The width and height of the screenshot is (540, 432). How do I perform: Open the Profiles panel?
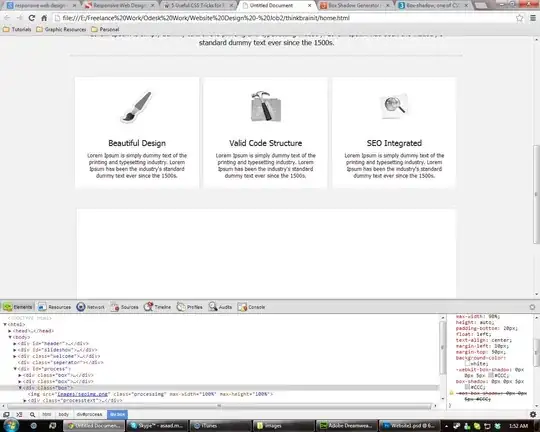click(x=189, y=307)
